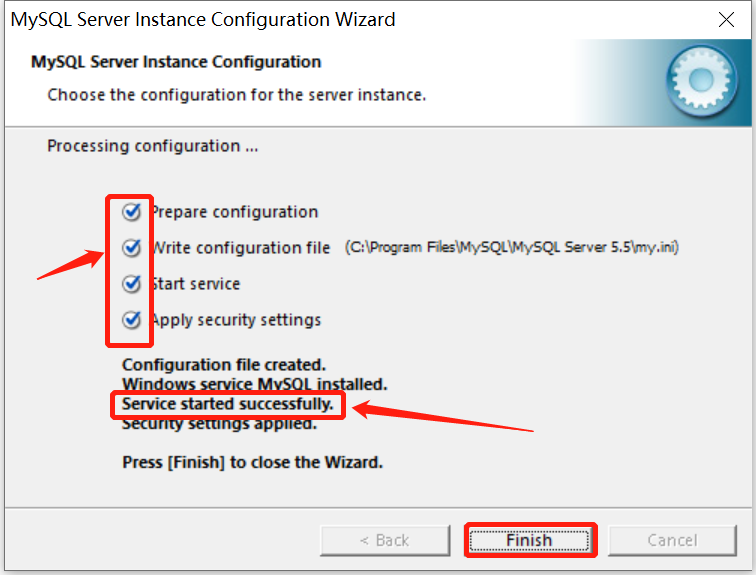Click the "Configuration file created." status line
Image resolution: width=756 pixels, height=575 pixels.
click(x=223, y=365)
